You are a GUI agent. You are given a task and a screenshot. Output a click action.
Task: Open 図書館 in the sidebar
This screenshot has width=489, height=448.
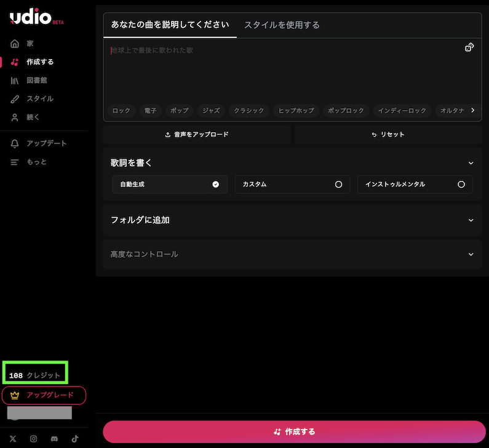[36, 80]
